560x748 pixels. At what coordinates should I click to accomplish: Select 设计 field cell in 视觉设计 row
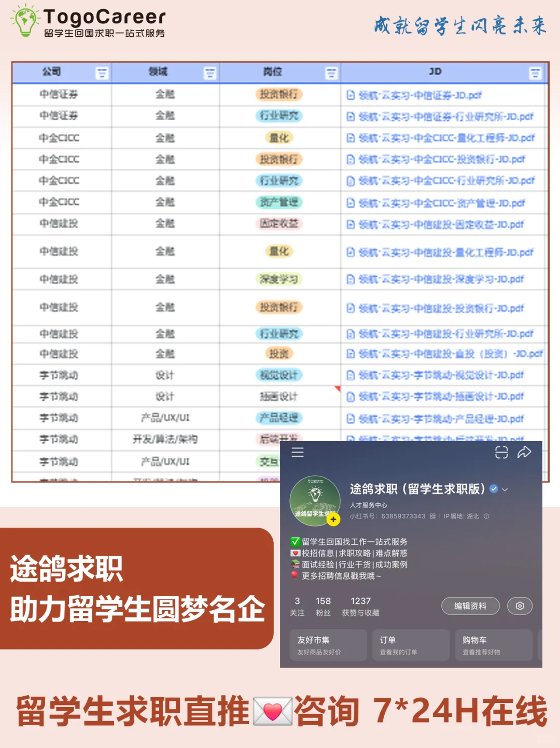point(165,375)
